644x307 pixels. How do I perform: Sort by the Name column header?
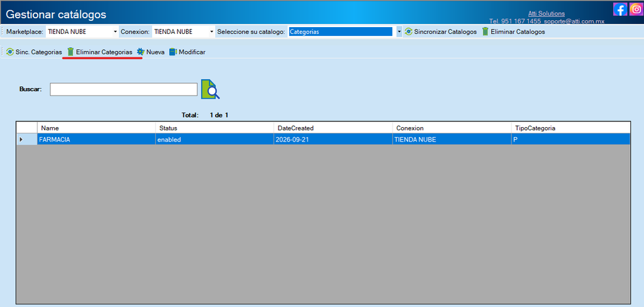point(96,128)
